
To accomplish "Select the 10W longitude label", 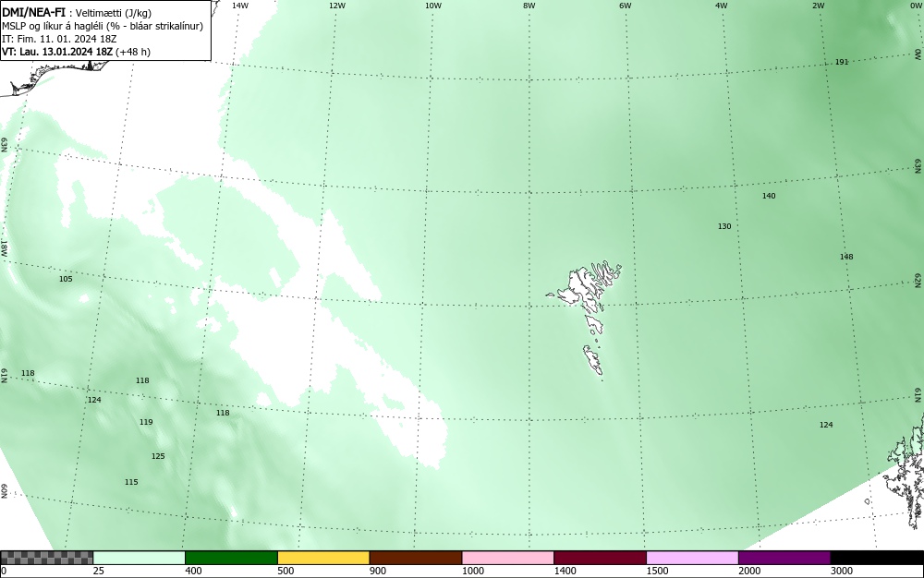I will 433,6.
